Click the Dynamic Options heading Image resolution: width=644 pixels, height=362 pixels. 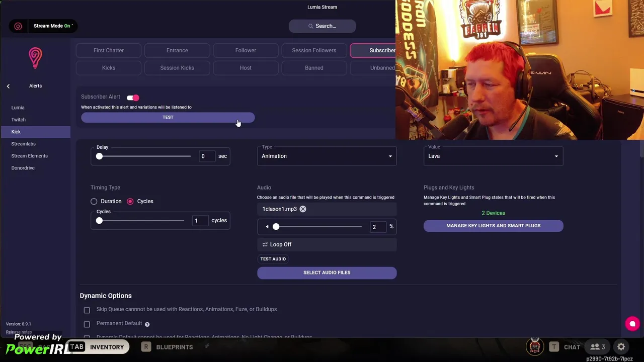click(x=106, y=296)
